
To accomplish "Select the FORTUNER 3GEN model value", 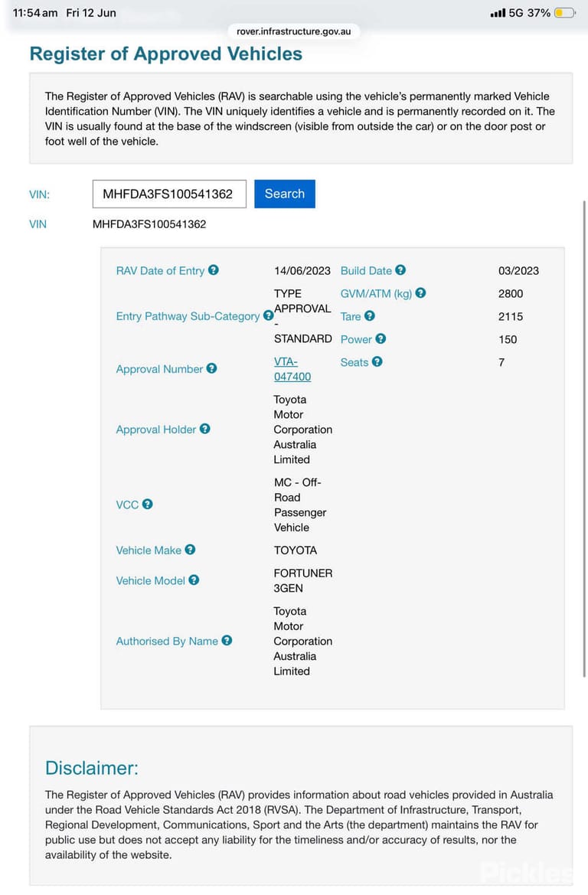I will pos(303,580).
